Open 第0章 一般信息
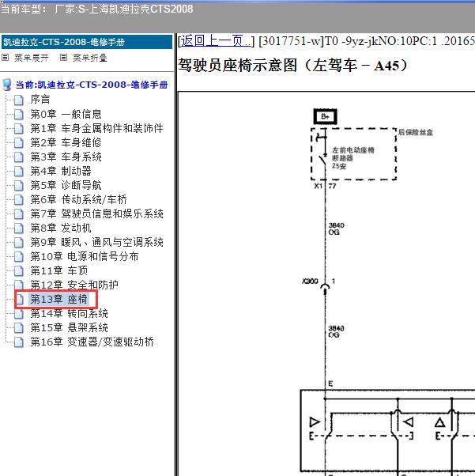The height and width of the screenshot is (476, 475). [66, 114]
